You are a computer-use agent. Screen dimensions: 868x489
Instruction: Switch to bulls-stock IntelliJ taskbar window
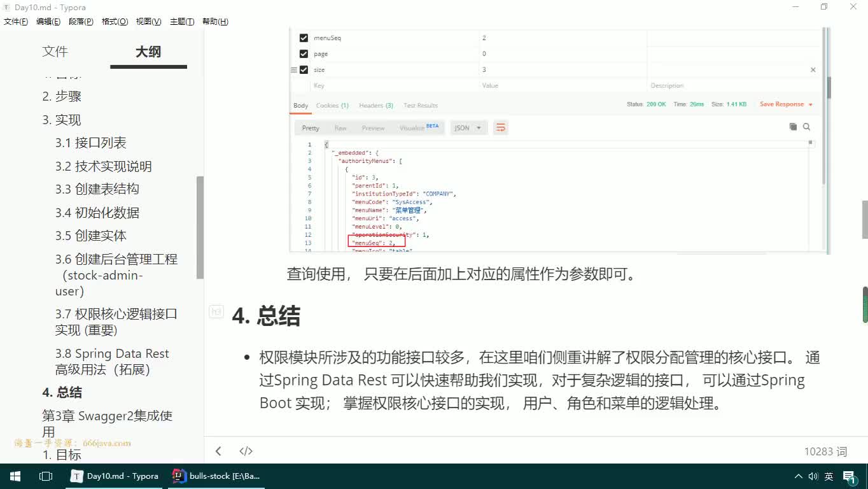click(217, 476)
